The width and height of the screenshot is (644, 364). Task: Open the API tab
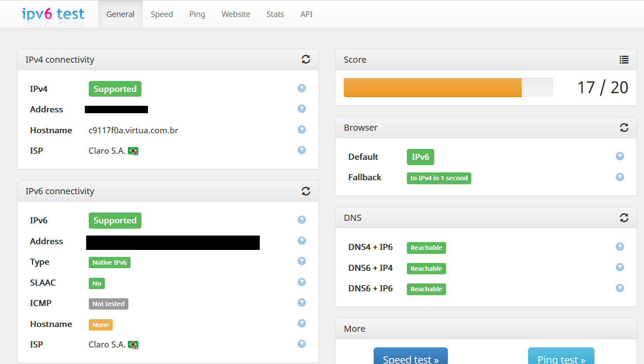(306, 14)
